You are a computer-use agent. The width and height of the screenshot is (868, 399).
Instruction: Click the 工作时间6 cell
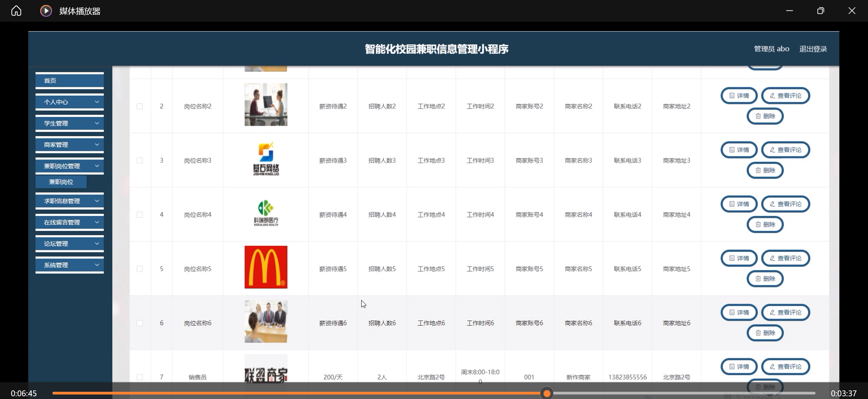coord(480,323)
